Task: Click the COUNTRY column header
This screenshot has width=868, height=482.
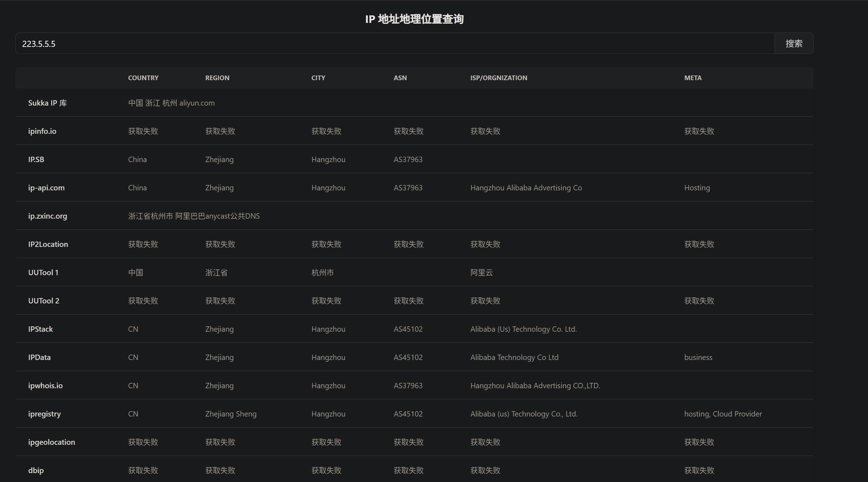Action: click(143, 78)
